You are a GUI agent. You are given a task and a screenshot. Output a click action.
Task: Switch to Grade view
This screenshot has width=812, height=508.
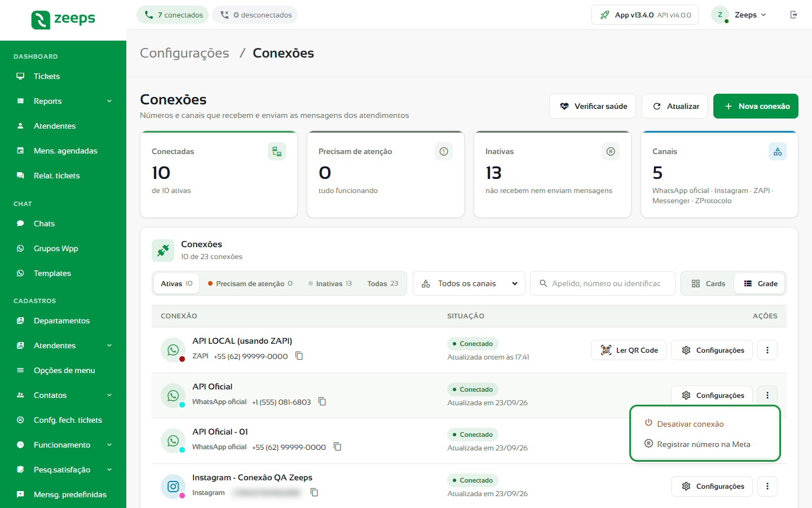(x=760, y=283)
